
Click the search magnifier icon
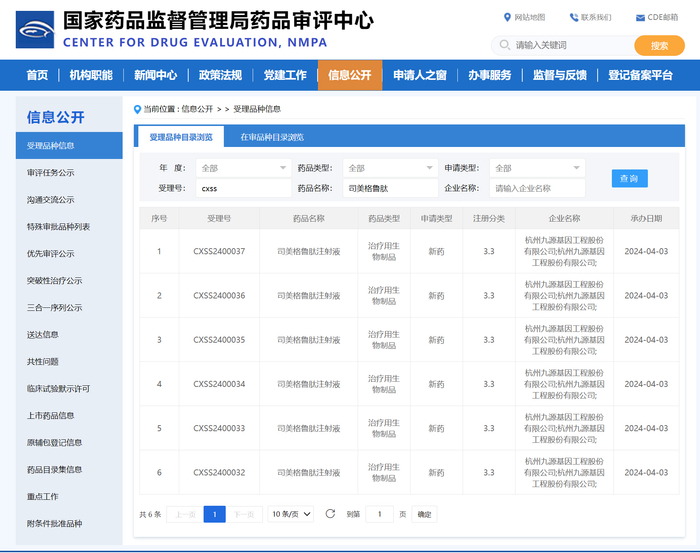[503, 45]
